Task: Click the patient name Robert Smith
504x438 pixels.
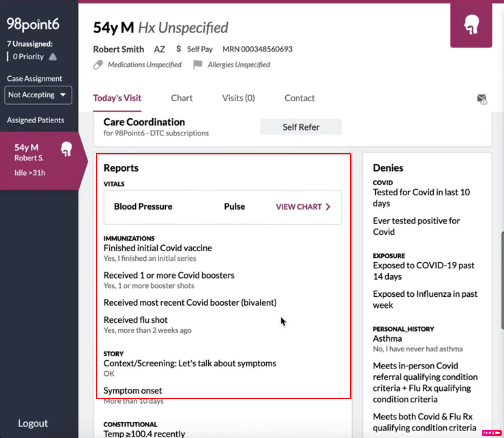Action: tap(119, 49)
